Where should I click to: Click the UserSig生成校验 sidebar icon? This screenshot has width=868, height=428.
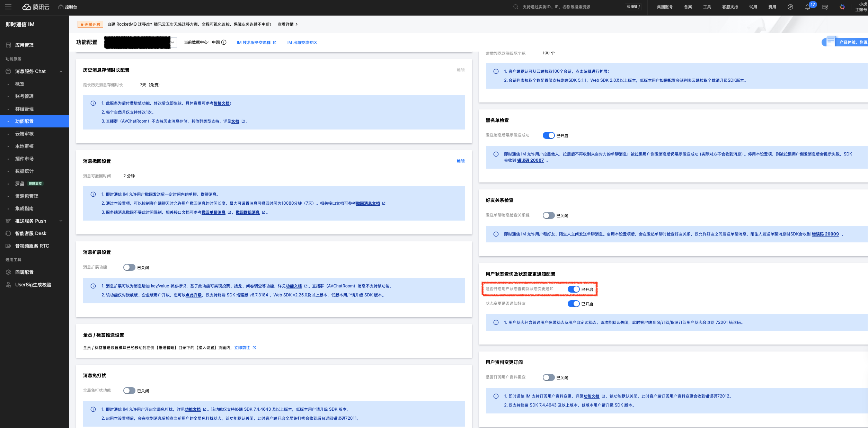(8, 285)
